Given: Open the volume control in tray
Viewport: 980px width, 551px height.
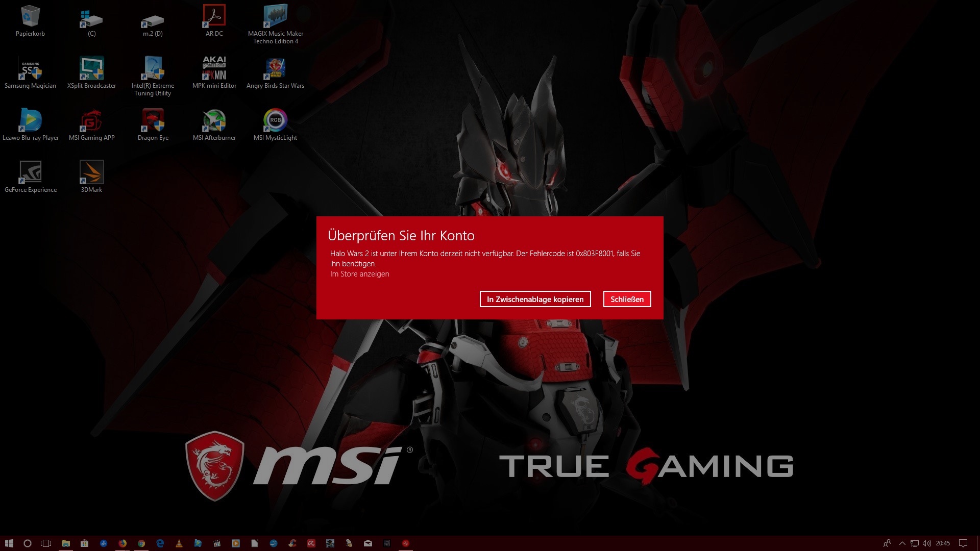Looking at the screenshot, I should point(926,543).
